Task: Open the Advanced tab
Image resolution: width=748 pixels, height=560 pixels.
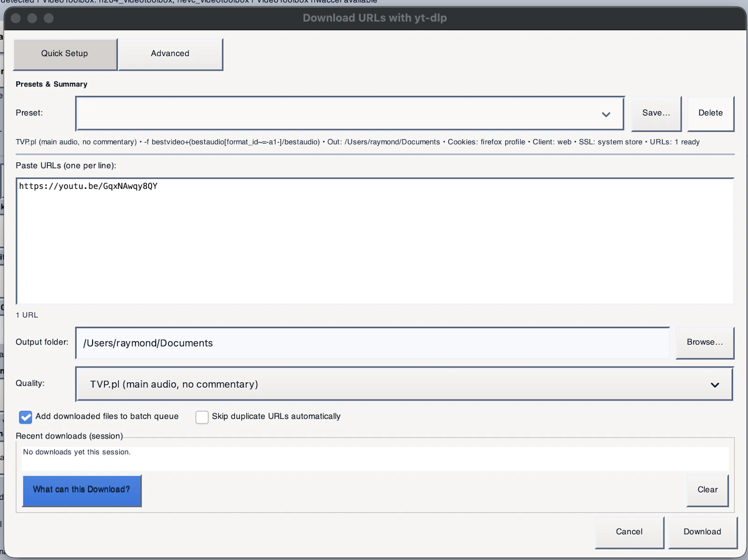Action: pyautogui.click(x=171, y=54)
